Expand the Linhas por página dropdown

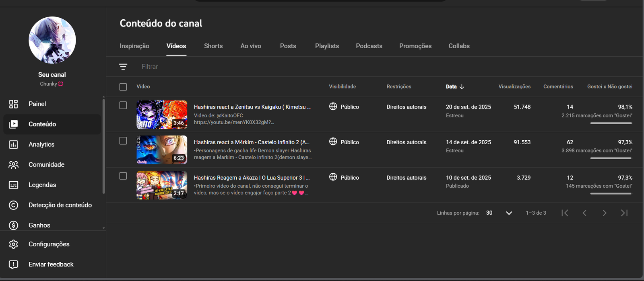[x=509, y=213]
